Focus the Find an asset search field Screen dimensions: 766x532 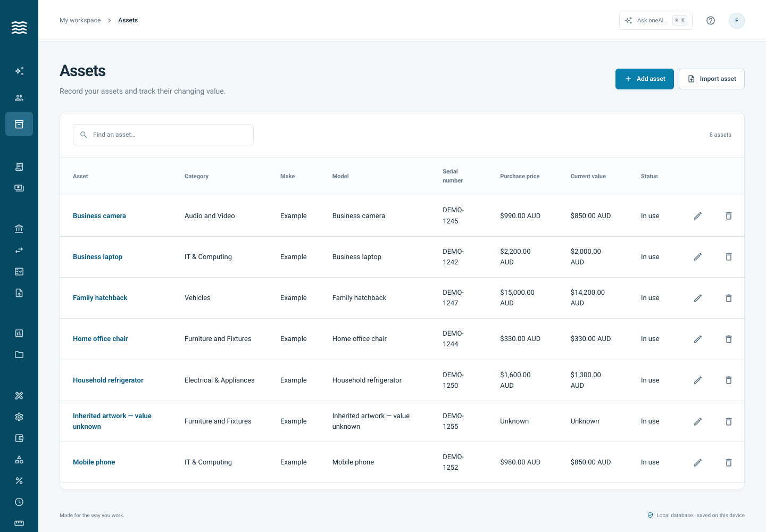coord(163,135)
